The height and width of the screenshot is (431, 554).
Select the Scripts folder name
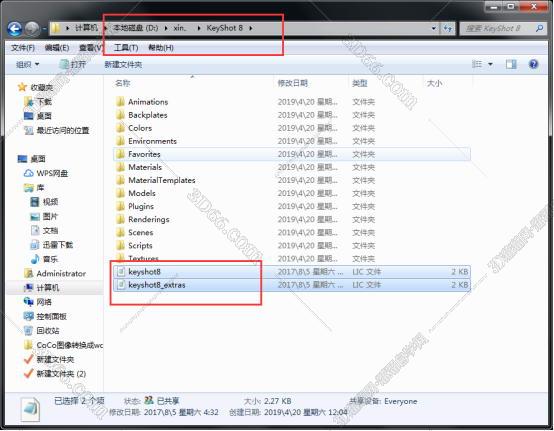coord(140,246)
